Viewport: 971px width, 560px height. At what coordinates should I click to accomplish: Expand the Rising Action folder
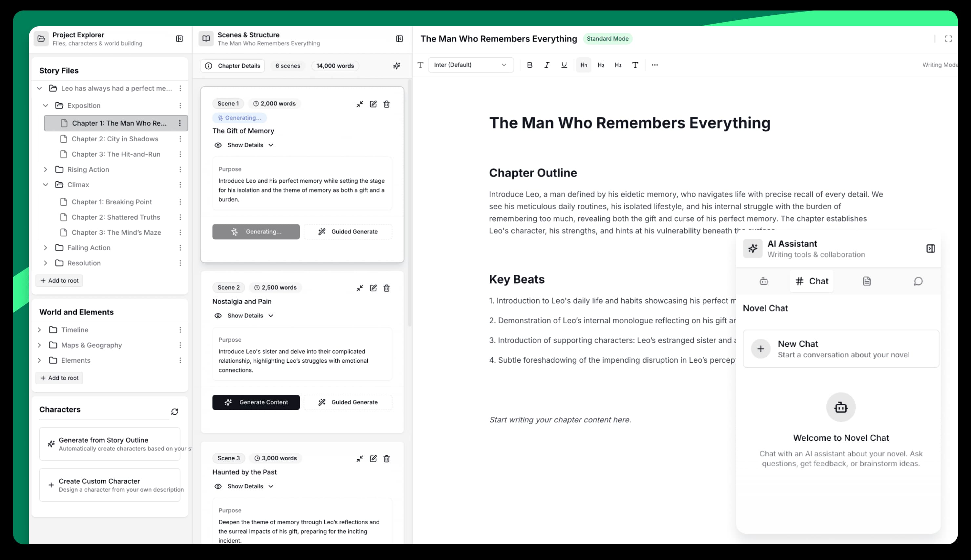pos(45,169)
